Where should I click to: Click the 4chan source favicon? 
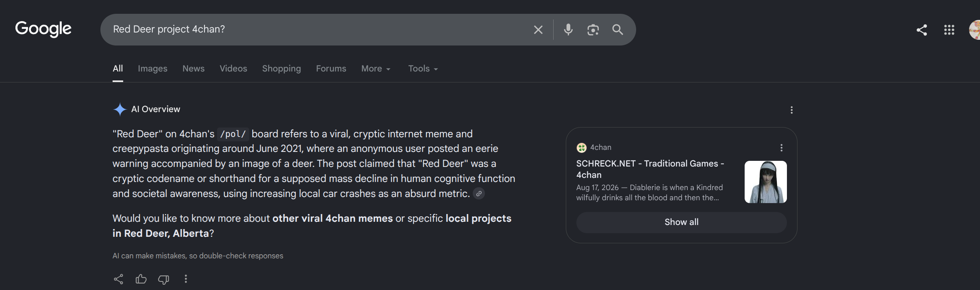(582, 148)
